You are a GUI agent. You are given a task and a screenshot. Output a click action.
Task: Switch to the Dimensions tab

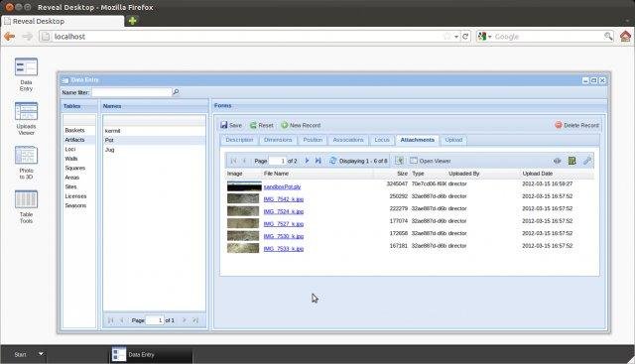[x=278, y=140]
